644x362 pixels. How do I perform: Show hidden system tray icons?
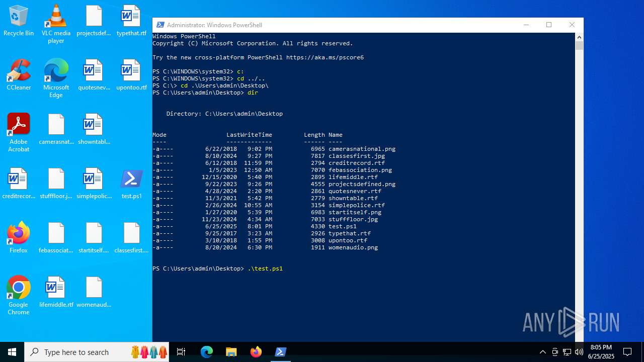coord(542,352)
